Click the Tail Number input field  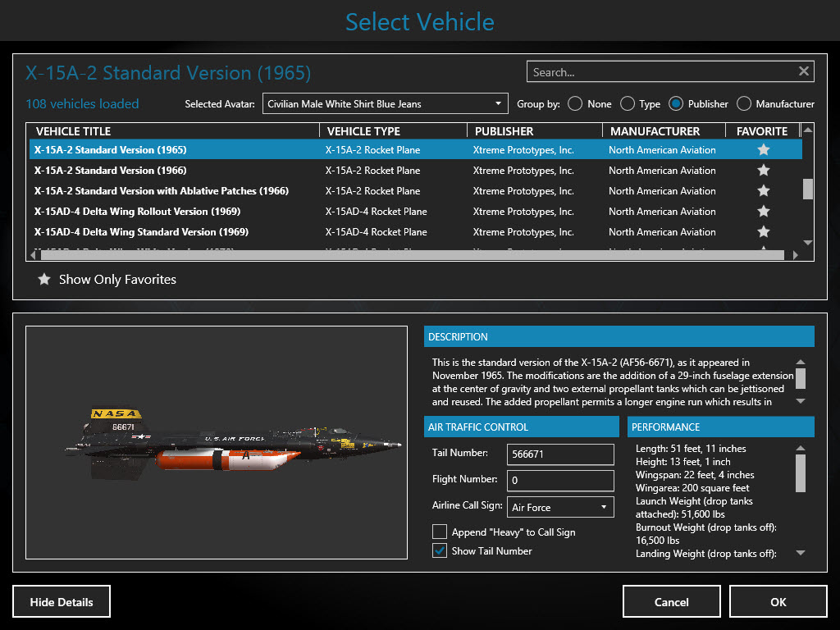[x=559, y=454]
